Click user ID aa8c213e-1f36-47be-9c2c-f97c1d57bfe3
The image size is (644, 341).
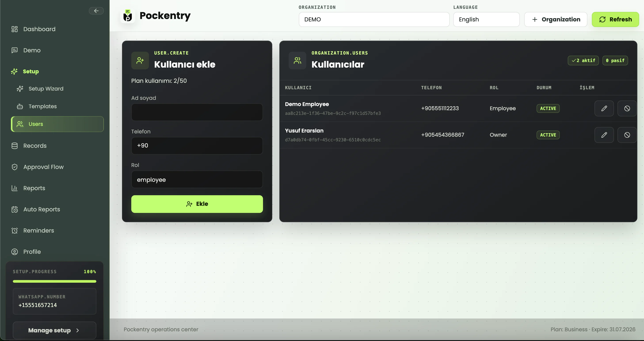point(333,114)
